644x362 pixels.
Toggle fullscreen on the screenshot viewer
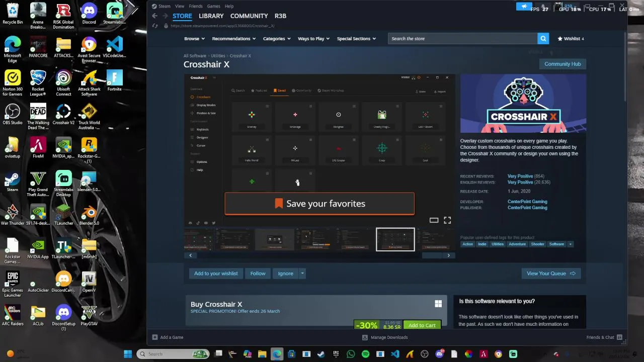447,220
